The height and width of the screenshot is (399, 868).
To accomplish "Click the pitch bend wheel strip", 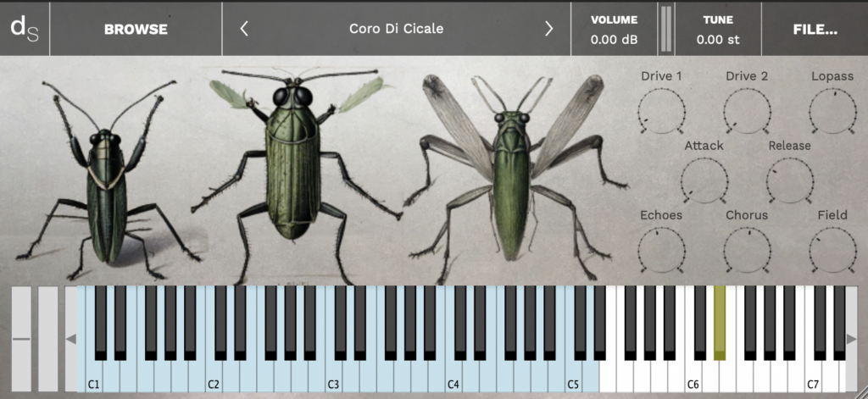I will 21,339.
